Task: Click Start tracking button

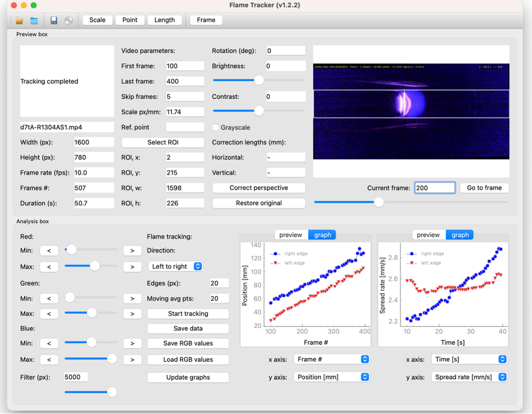Action: pos(188,314)
